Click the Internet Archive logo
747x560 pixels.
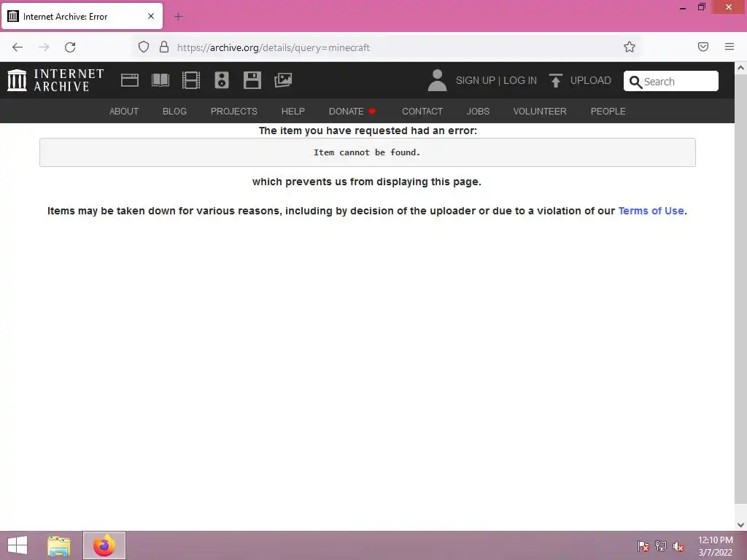coord(55,80)
